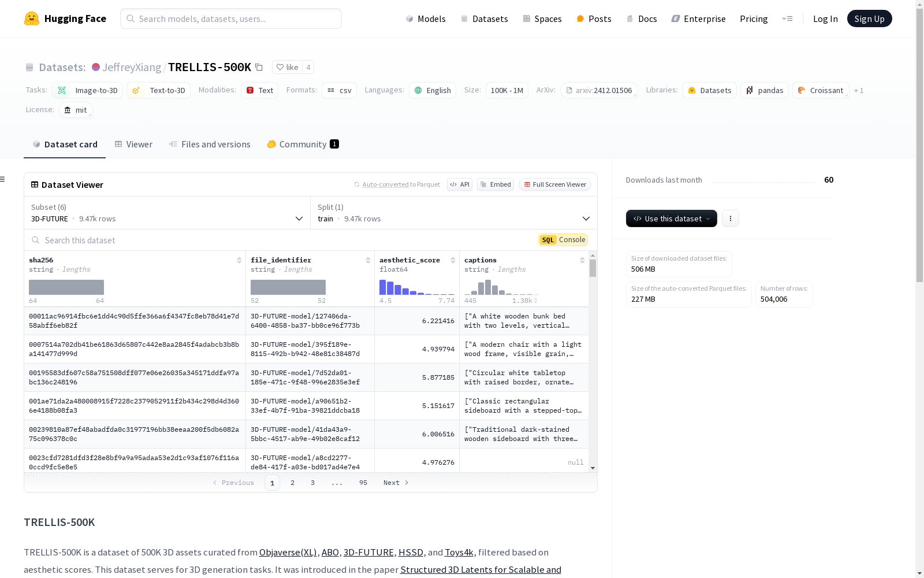Go to page 2 of the table
This screenshot has width=924, height=578.
293,483
